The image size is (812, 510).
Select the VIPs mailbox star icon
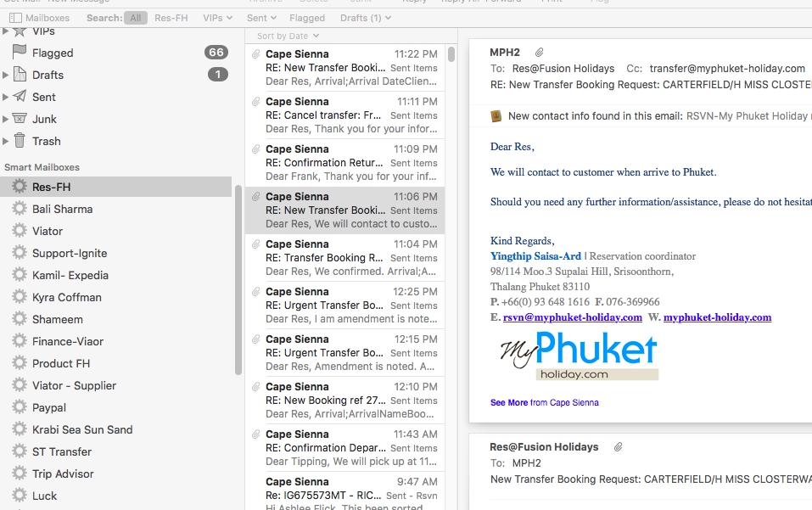(x=20, y=31)
